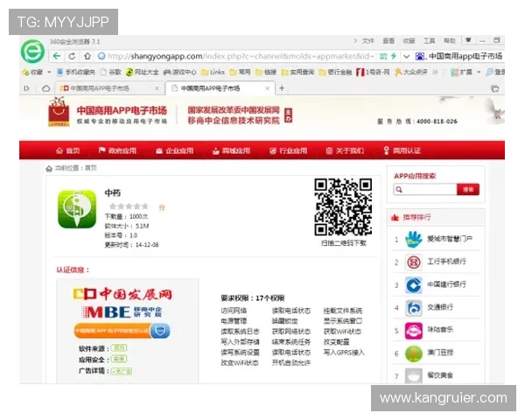The width and height of the screenshot is (525, 420).
Task: Open the 查看 menu
Action: coord(388,41)
